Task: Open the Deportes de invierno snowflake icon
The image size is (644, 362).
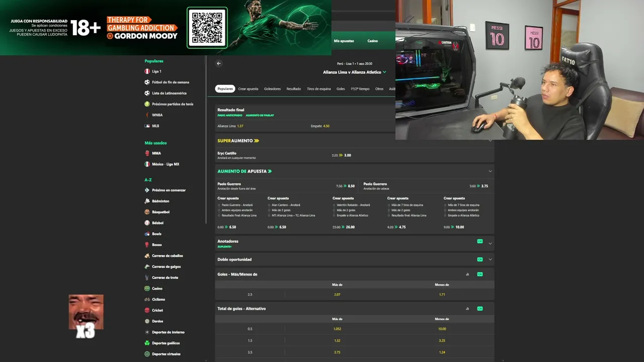Action: click(147, 332)
